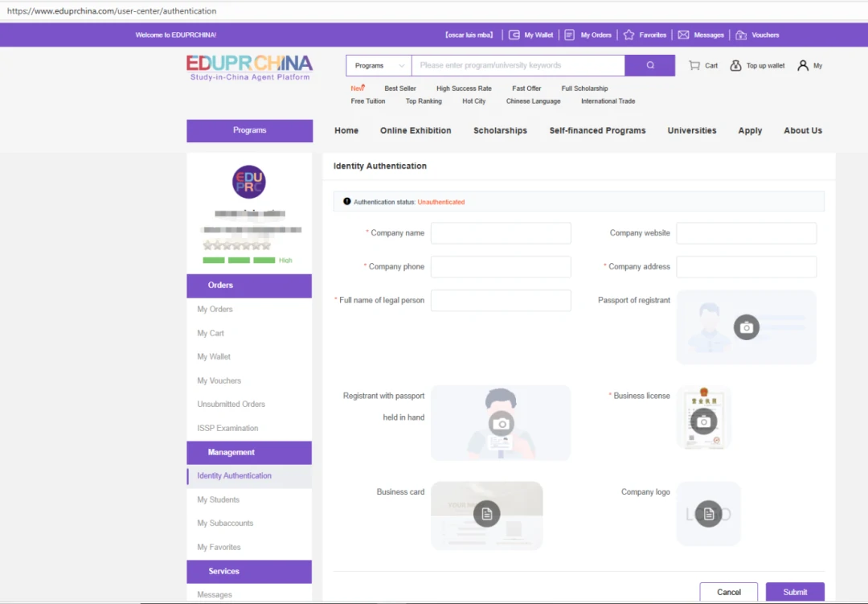Click the Vouchers icon in top bar
Viewport: 868px width, 604px height.
[741, 35]
